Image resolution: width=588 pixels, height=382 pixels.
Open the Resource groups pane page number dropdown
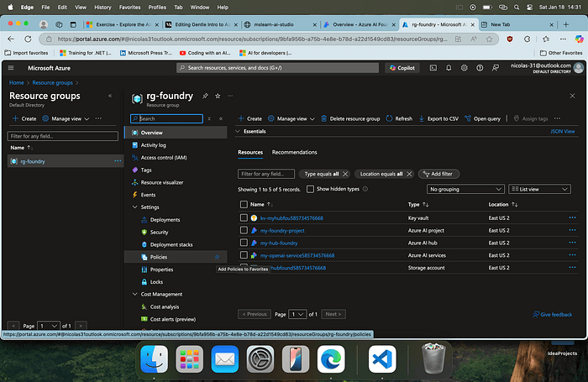[x=49, y=326]
